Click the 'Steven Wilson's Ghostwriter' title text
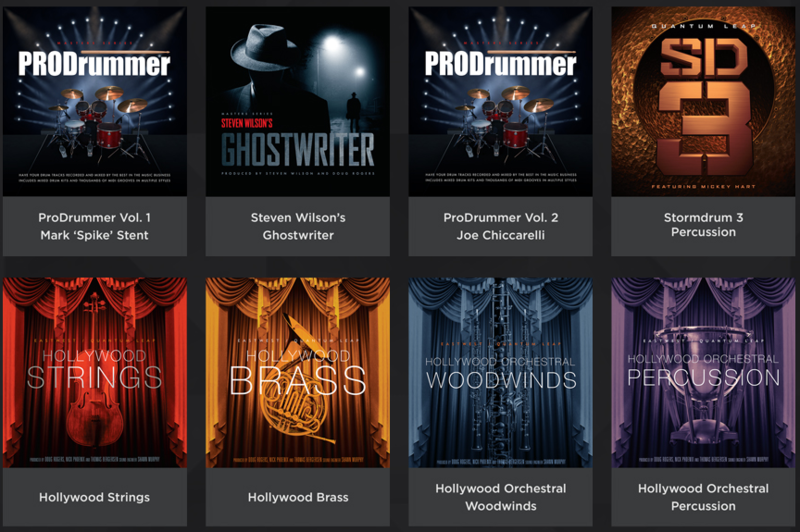The width and height of the screenshot is (800, 532). tap(297, 226)
